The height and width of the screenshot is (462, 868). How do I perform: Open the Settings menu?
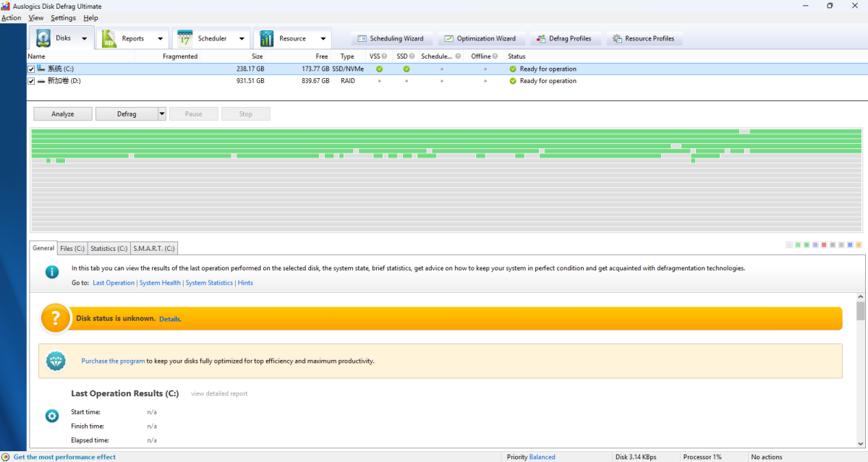click(63, 17)
